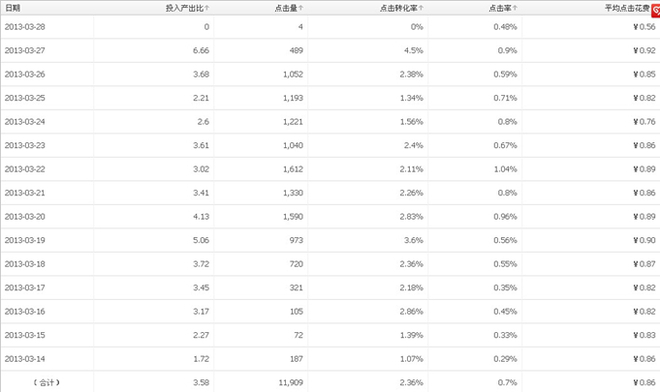Click the 日期 column header
The image size is (660, 392).
pyautogui.click(x=13, y=8)
